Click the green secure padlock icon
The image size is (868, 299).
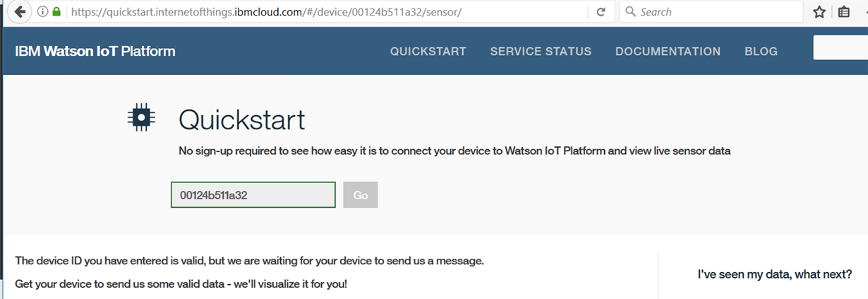point(56,12)
